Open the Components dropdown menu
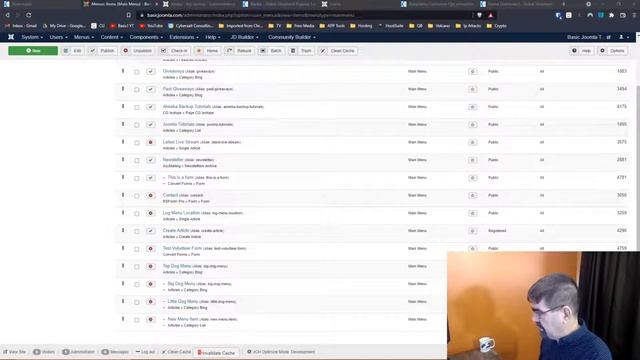Viewport: 640px width, 360px height. click(x=146, y=37)
